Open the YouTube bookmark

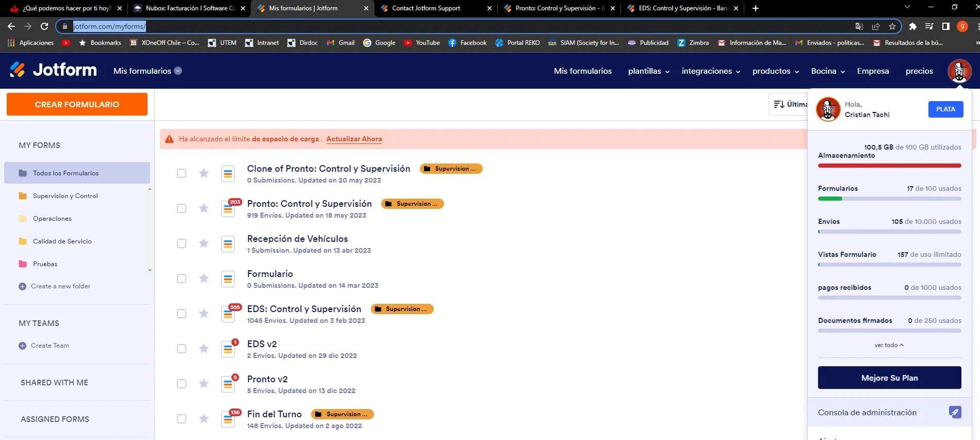tap(422, 43)
